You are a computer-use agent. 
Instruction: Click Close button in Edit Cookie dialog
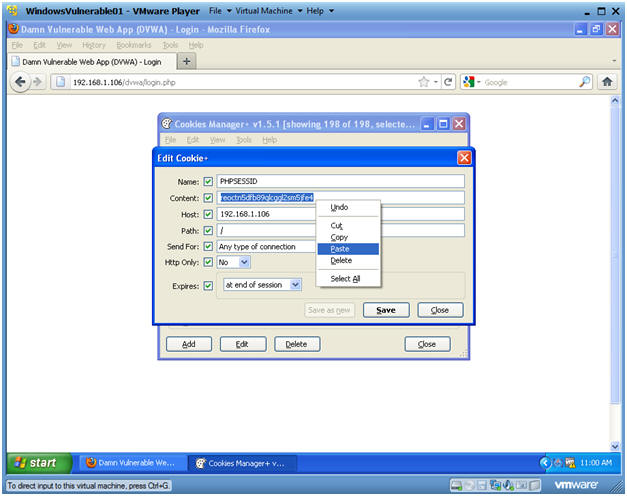tap(440, 310)
